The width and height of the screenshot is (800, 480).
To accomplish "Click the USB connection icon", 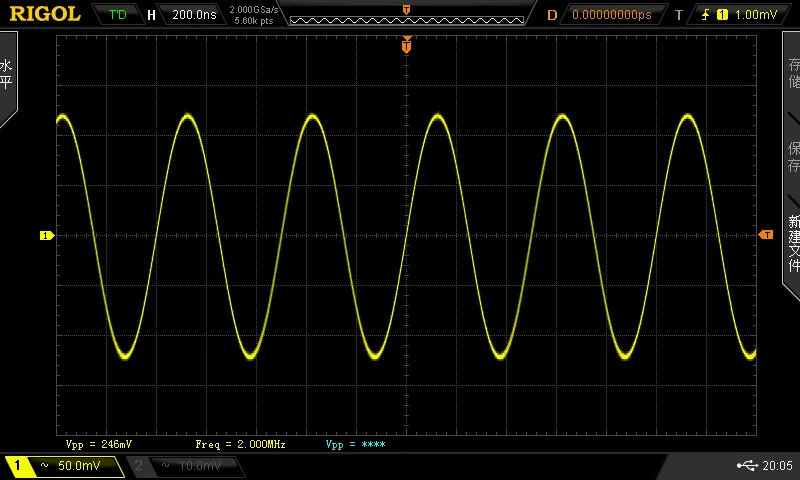I will click(x=747, y=465).
